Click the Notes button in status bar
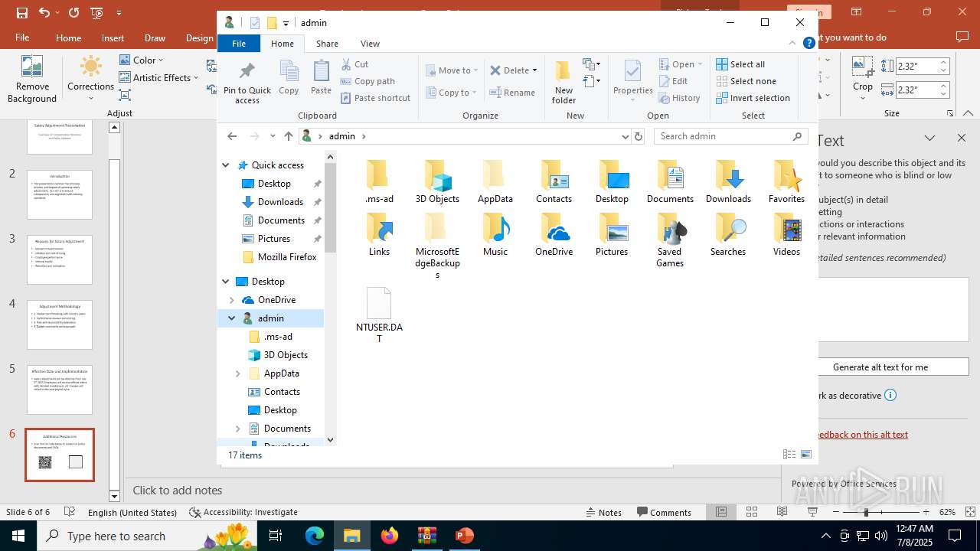 click(x=603, y=512)
